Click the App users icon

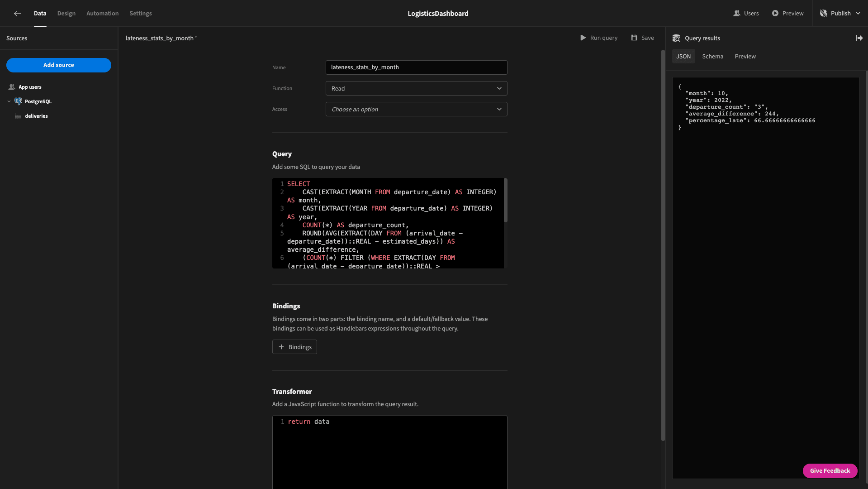12,87
